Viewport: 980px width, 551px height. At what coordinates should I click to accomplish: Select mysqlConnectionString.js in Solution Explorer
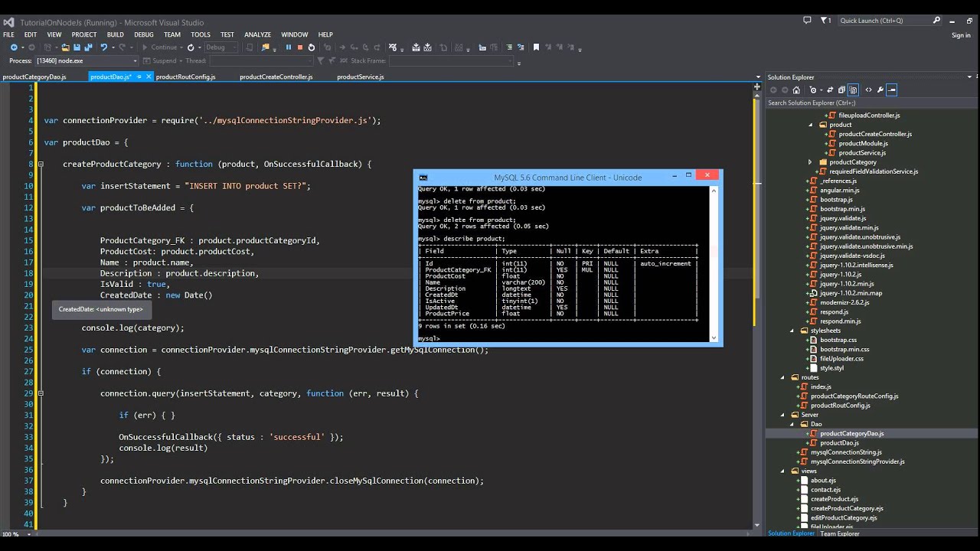846,452
